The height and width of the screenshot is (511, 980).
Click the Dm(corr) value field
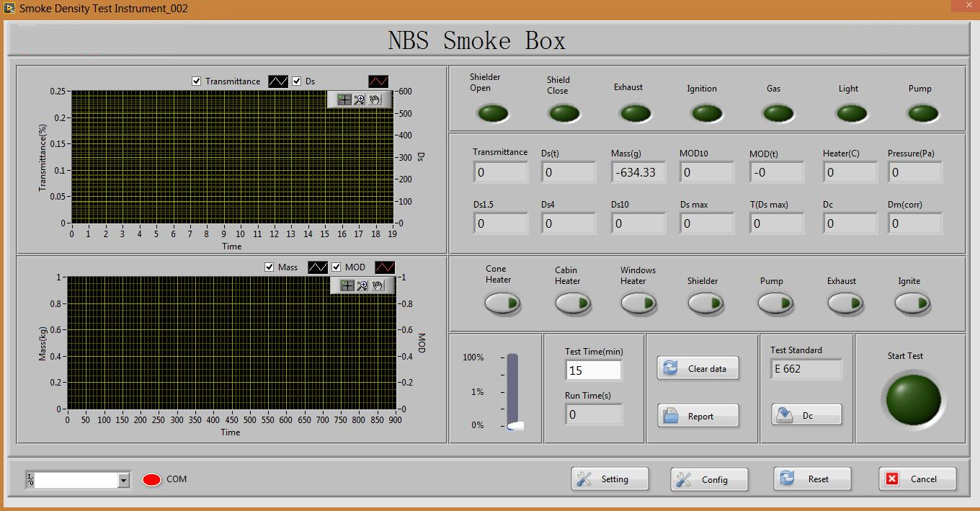point(915,223)
